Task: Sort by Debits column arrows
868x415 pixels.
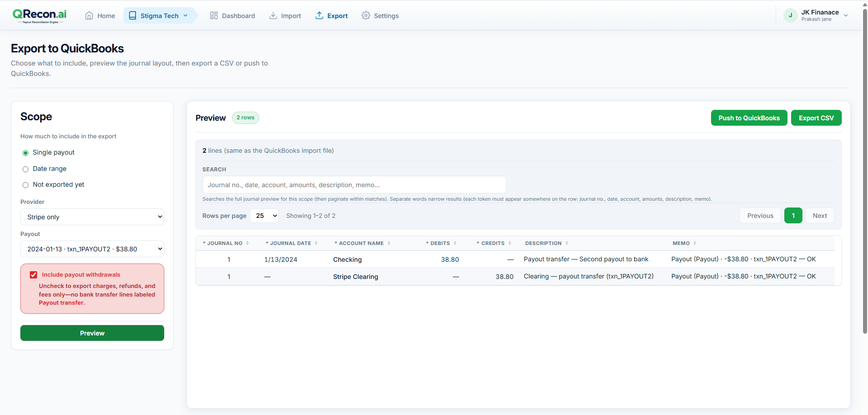Action: coord(455,243)
